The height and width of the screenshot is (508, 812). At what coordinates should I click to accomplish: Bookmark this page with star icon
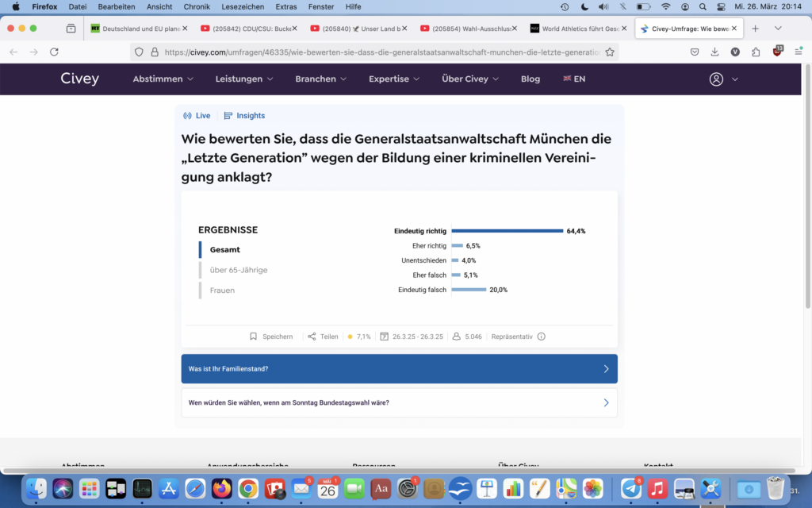click(610, 52)
